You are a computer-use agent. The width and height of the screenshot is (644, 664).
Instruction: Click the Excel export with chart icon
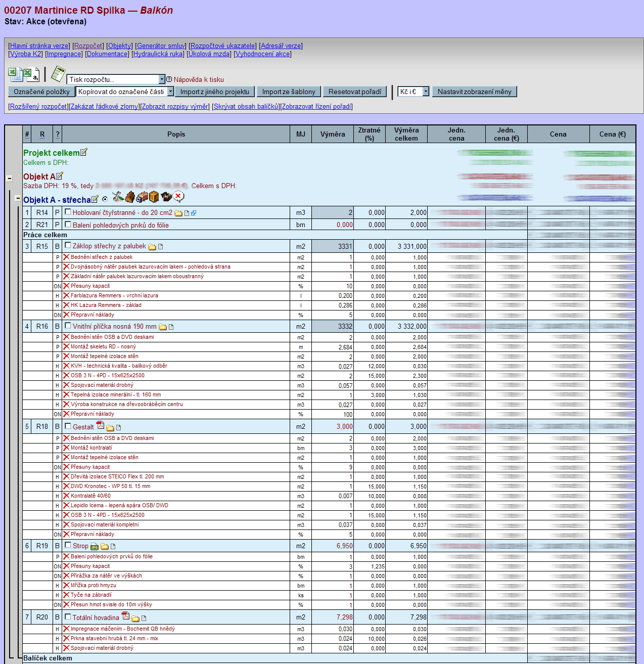tap(15, 74)
